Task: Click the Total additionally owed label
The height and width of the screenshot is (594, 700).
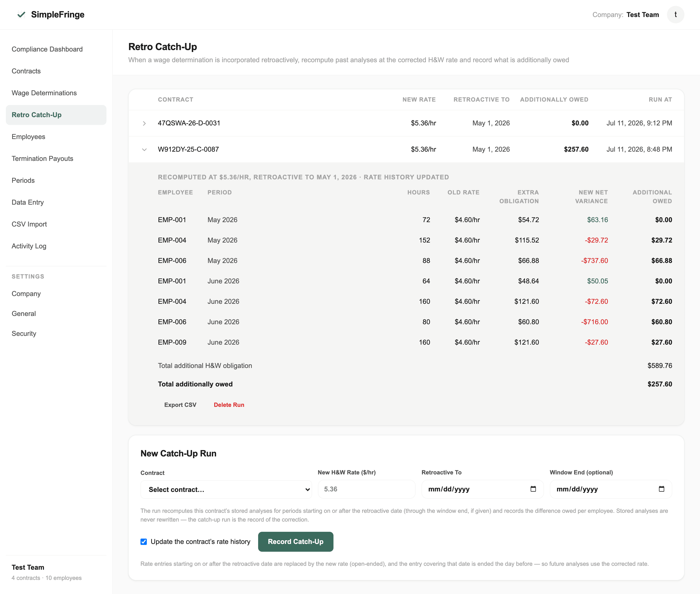Action: point(195,384)
